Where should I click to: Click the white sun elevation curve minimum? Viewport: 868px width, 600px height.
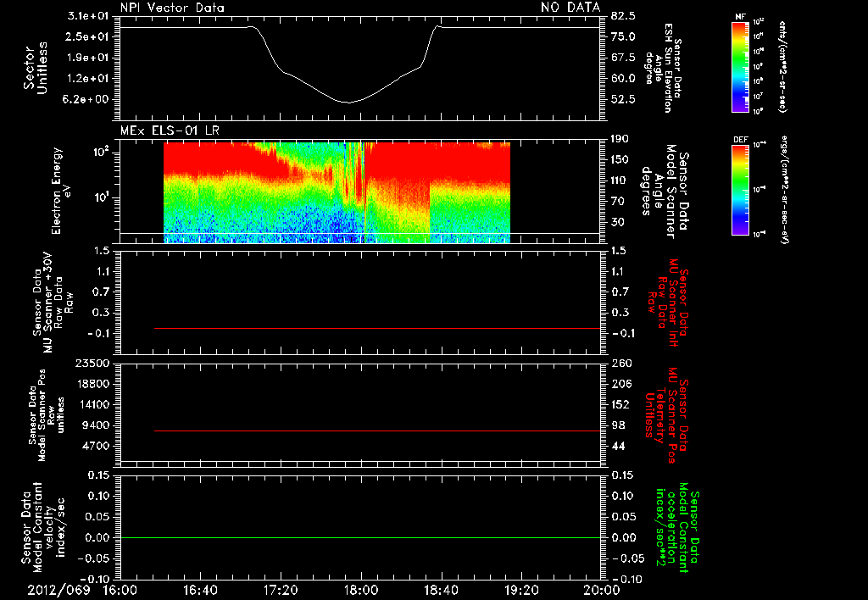click(x=347, y=103)
